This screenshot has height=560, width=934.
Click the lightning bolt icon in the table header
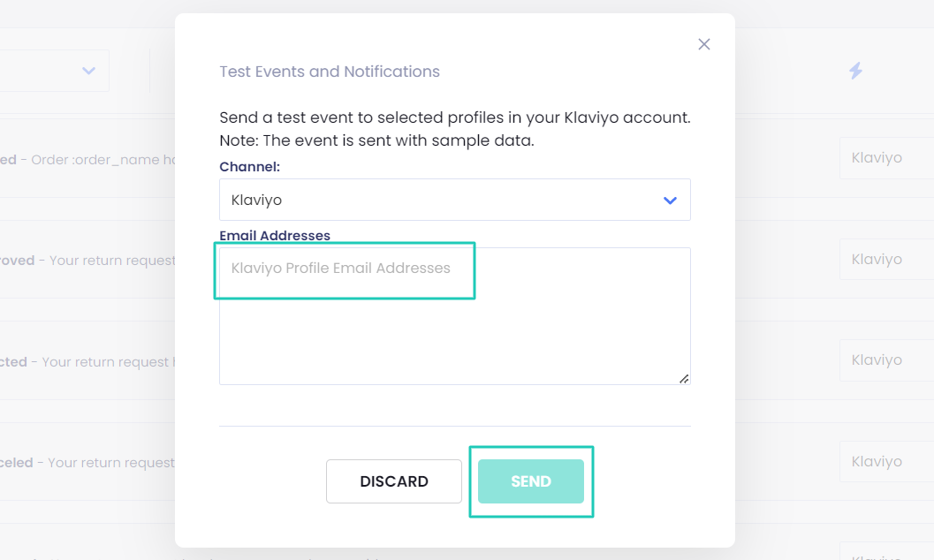tap(854, 70)
